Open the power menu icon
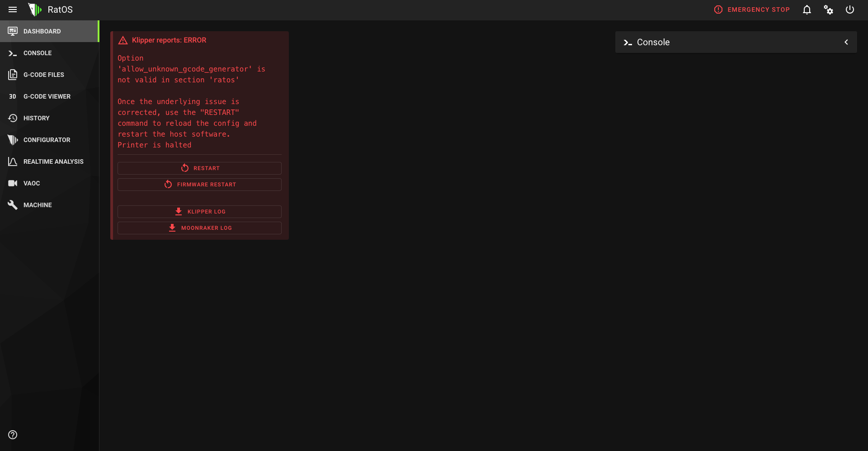Screen dimensions: 868x451 tap(850, 9)
